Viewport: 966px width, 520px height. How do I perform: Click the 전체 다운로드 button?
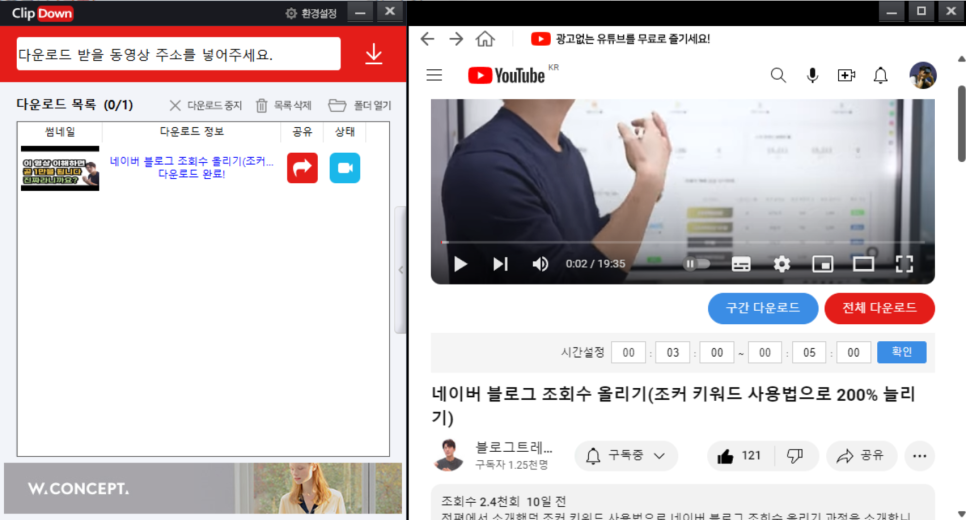(x=879, y=308)
